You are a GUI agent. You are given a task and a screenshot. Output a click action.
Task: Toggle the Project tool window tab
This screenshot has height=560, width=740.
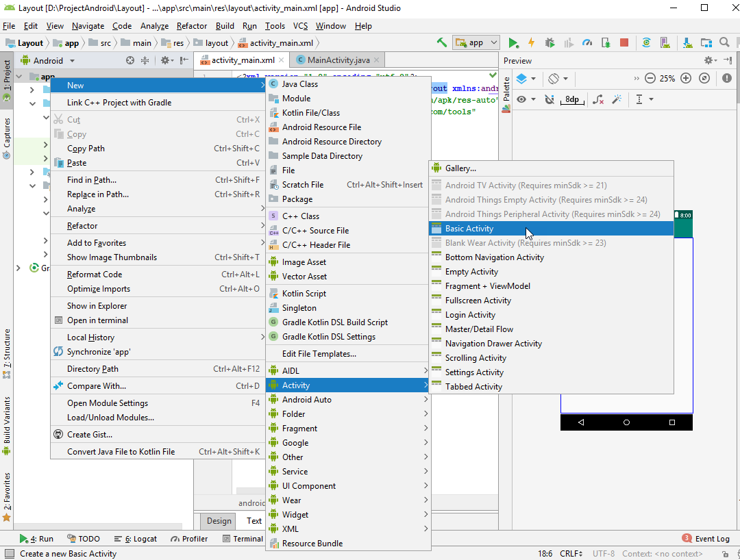[x=7, y=80]
